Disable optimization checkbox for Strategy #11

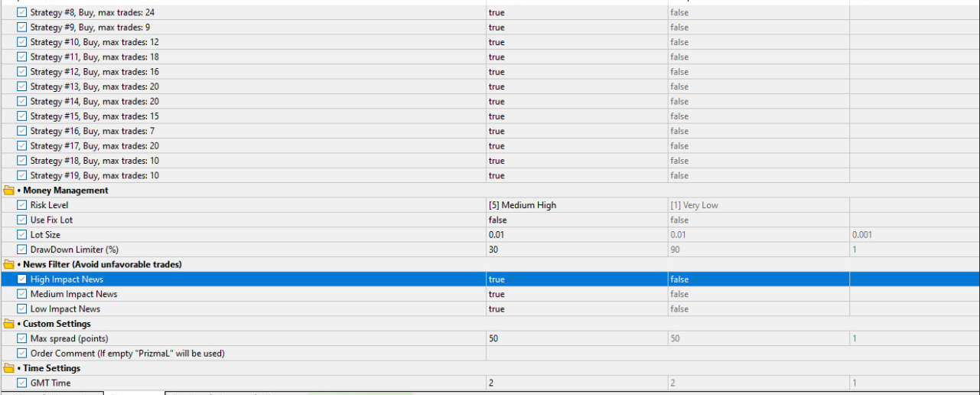click(x=21, y=57)
